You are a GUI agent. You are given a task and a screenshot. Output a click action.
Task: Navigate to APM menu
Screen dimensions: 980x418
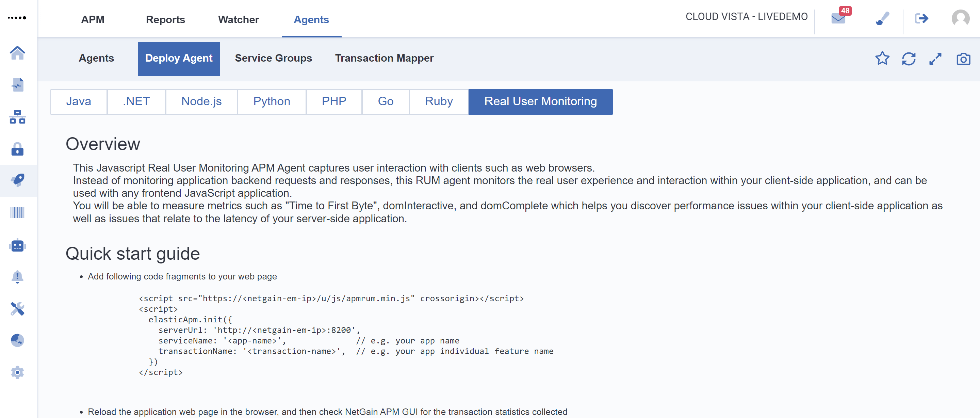coord(93,19)
